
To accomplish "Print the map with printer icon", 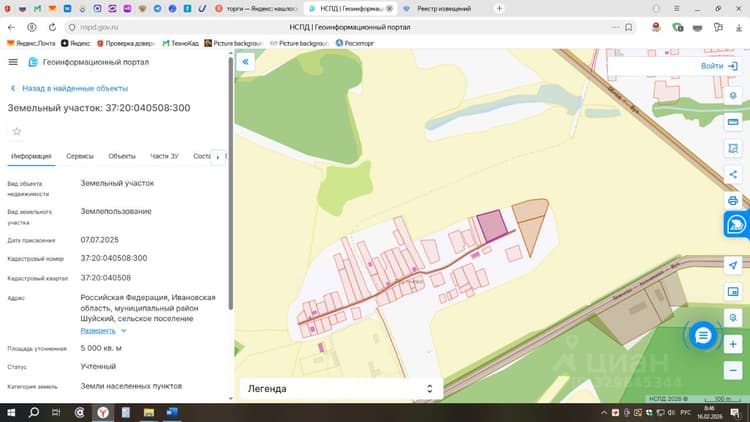I will click(x=733, y=200).
